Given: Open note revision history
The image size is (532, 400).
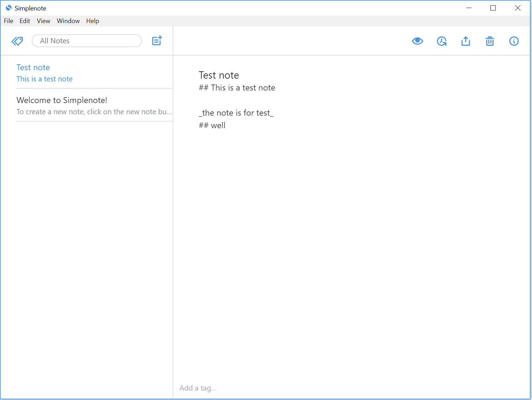Looking at the screenshot, I should click(442, 41).
